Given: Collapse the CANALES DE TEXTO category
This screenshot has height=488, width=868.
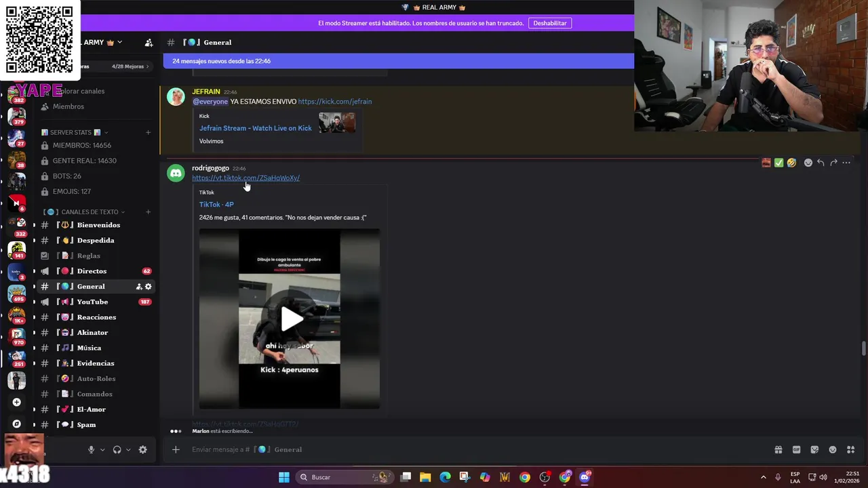Looking at the screenshot, I should [85, 212].
